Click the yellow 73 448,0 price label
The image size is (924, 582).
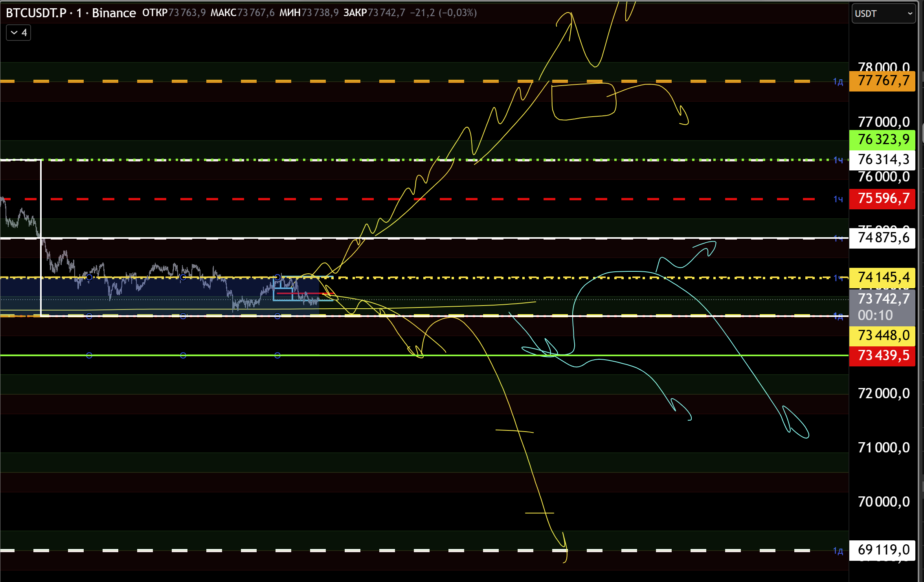(882, 336)
